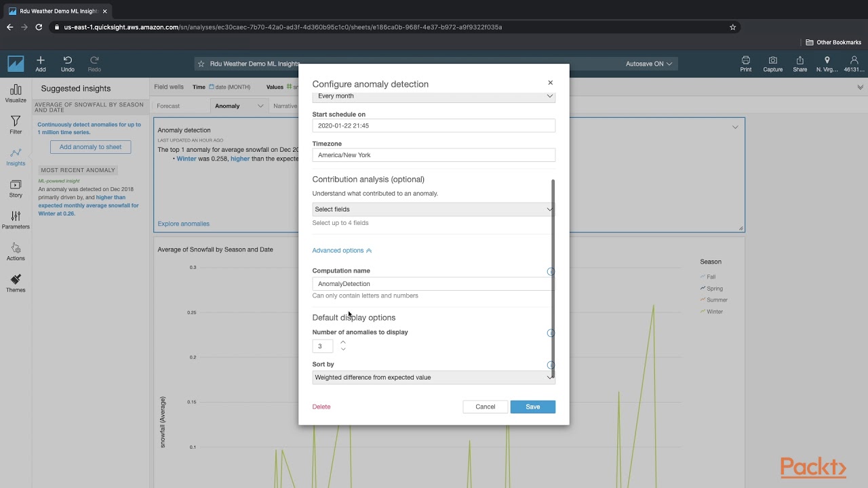Increase the number of anomalies to display
The width and height of the screenshot is (868, 488).
click(x=343, y=342)
